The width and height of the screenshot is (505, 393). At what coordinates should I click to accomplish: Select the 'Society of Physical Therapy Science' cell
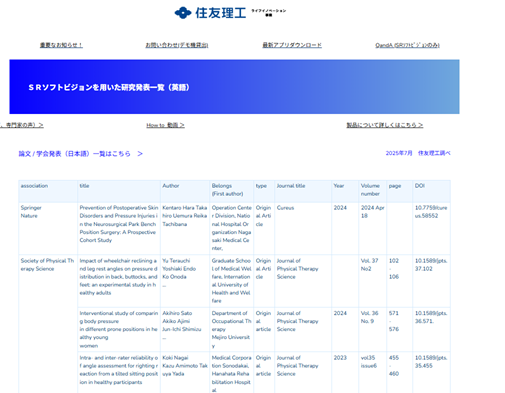click(48, 324)
